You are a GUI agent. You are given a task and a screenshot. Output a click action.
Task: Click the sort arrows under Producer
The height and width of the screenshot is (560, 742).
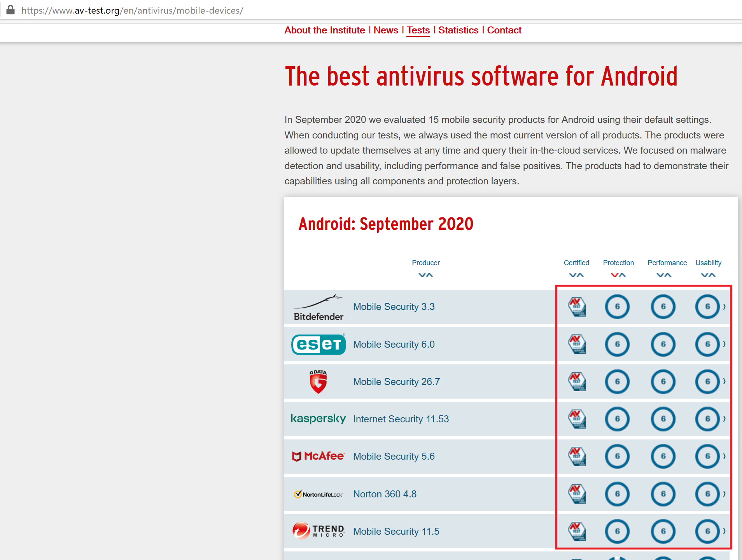426,275
